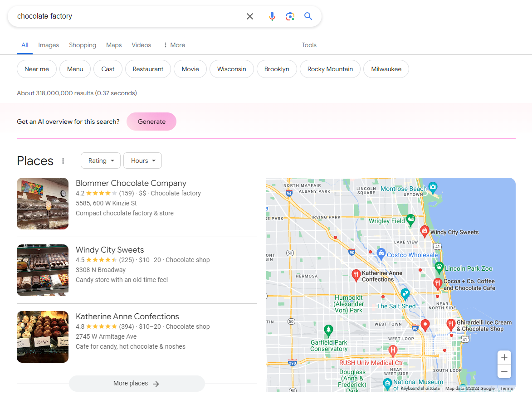Focus the chocolate factory search field
The height and width of the screenshot is (404, 532).
point(129,16)
